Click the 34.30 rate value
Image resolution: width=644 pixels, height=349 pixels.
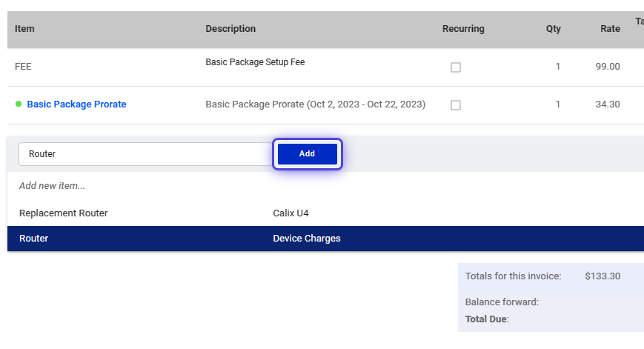[608, 104]
